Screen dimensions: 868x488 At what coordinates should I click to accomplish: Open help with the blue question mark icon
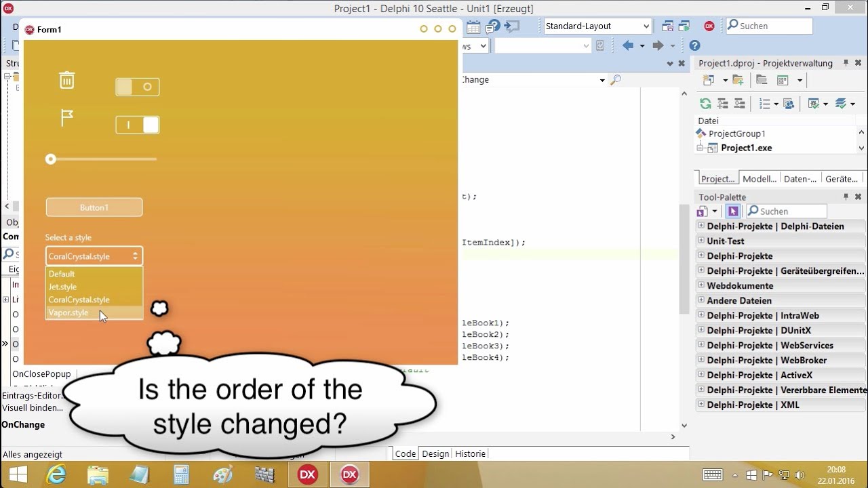pyautogui.click(x=694, y=45)
